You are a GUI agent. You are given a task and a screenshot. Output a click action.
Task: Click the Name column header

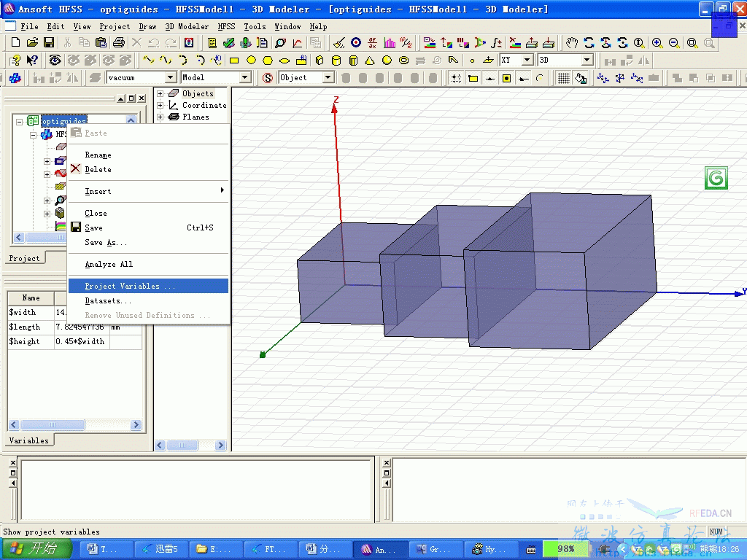coord(31,297)
